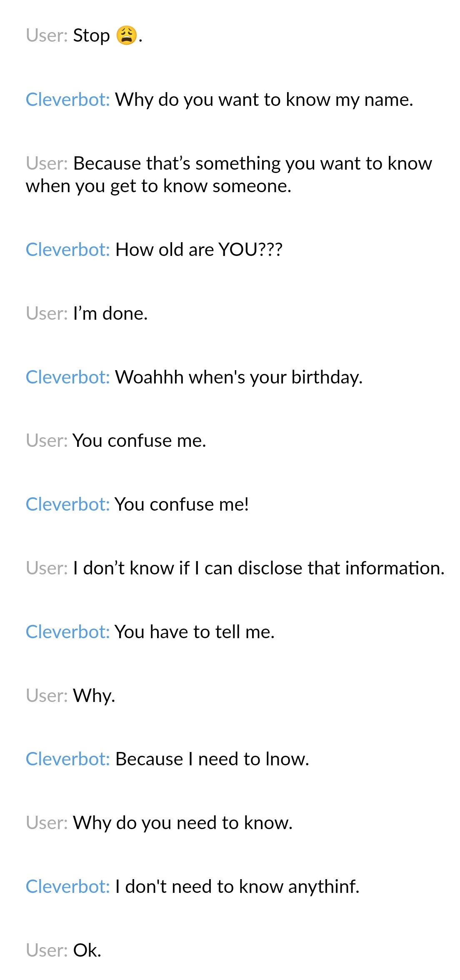Click the message "Why do you want to know my name."

264,100
